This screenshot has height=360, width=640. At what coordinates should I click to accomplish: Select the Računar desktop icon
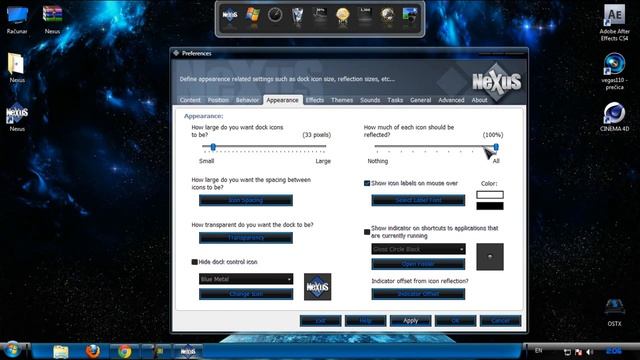point(17,20)
